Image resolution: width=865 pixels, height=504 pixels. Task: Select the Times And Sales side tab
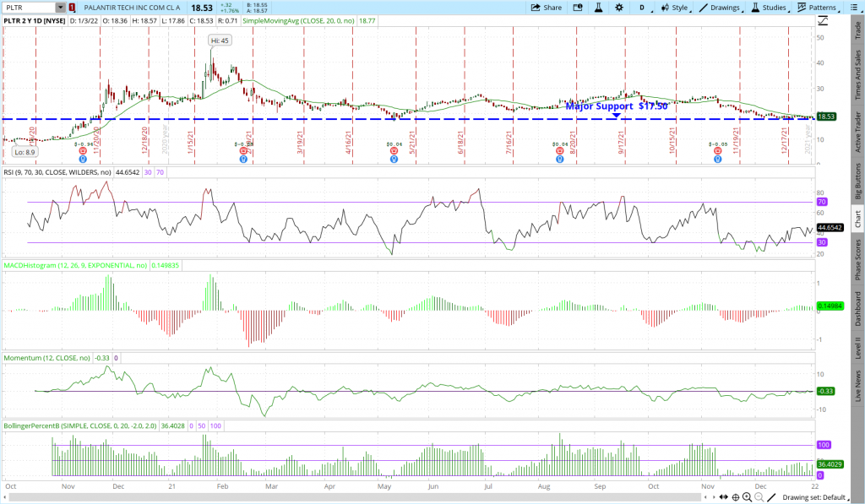857,74
